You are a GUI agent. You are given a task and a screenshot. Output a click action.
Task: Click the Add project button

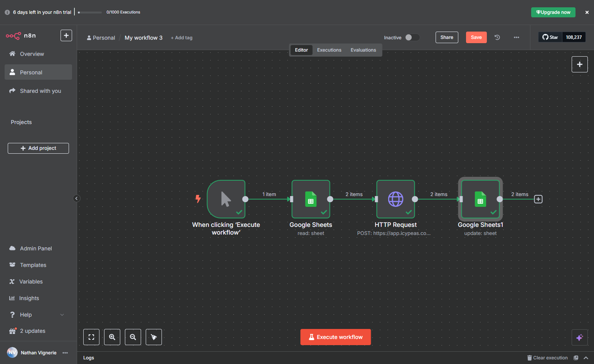[38, 148]
